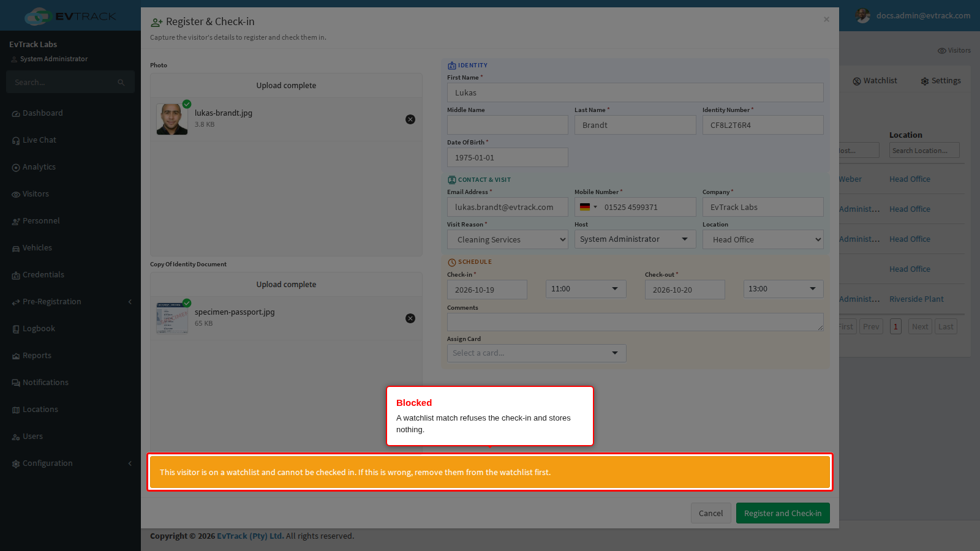This screenshot has height=551, width=980.
Task: Click the First Name field
Action: click(635, 92)
